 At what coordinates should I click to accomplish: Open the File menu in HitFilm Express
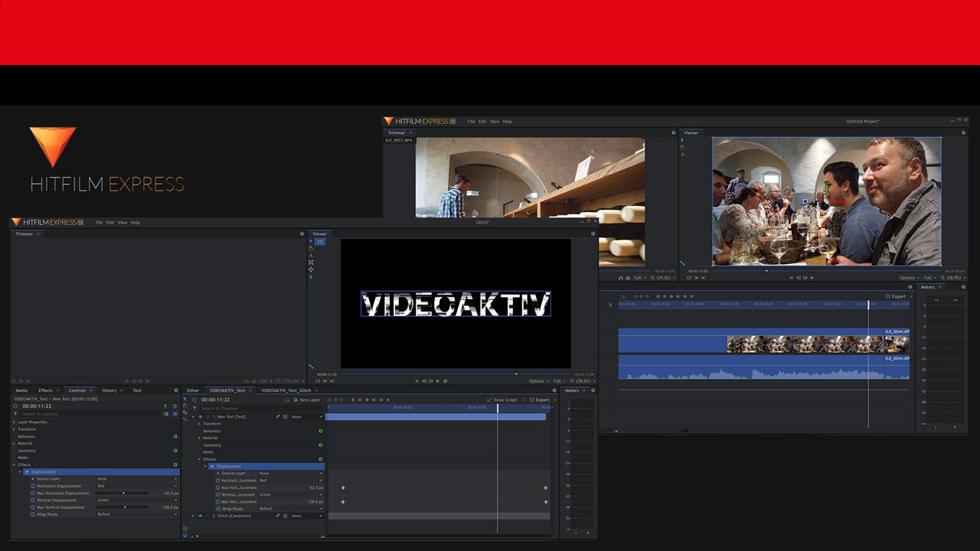pos(98,222)
